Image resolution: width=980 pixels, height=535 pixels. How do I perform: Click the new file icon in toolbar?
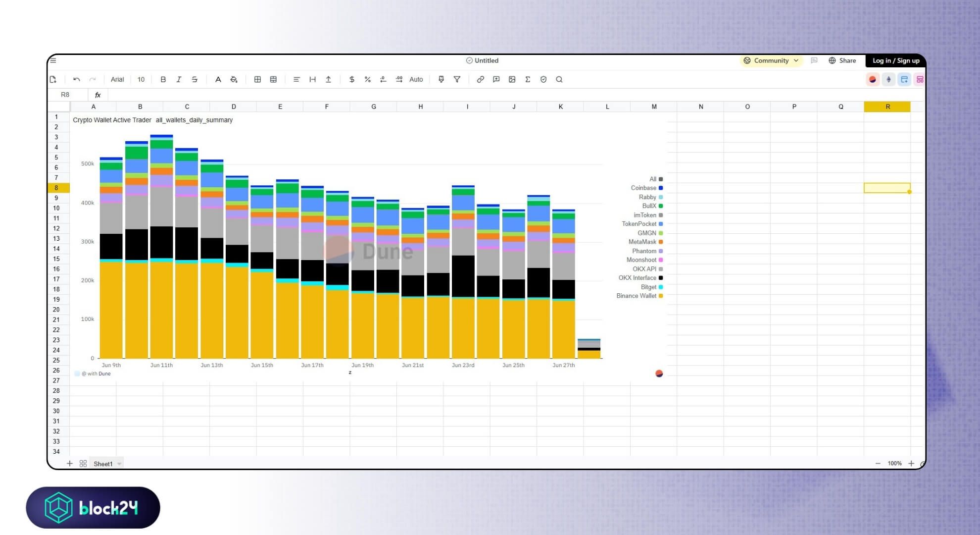click(x=53, y=79)
